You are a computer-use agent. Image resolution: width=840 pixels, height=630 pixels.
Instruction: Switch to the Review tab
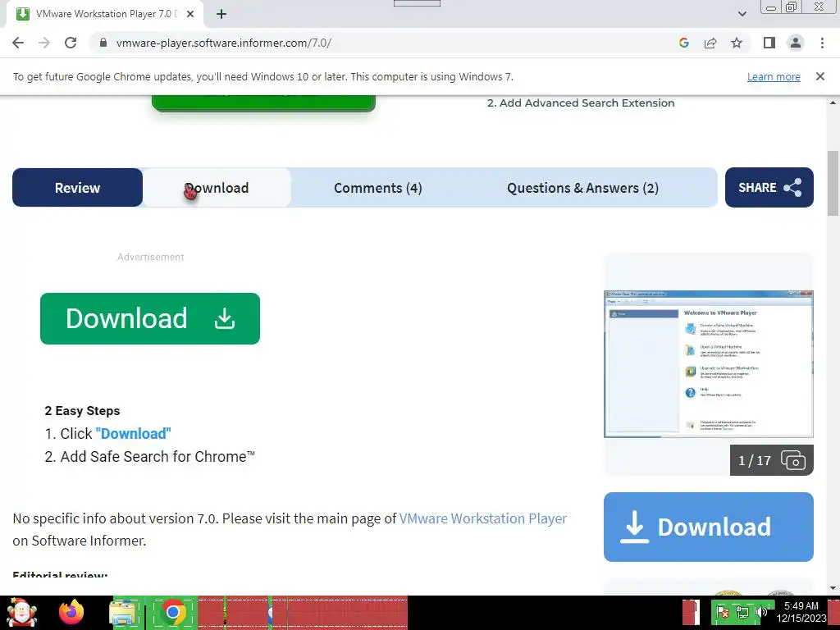(77, 188)
